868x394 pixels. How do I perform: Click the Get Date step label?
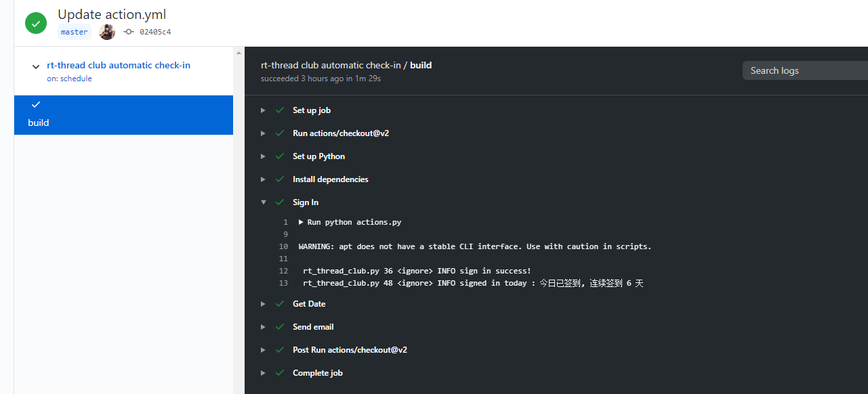pyautogui.click(x=309, y=304)
